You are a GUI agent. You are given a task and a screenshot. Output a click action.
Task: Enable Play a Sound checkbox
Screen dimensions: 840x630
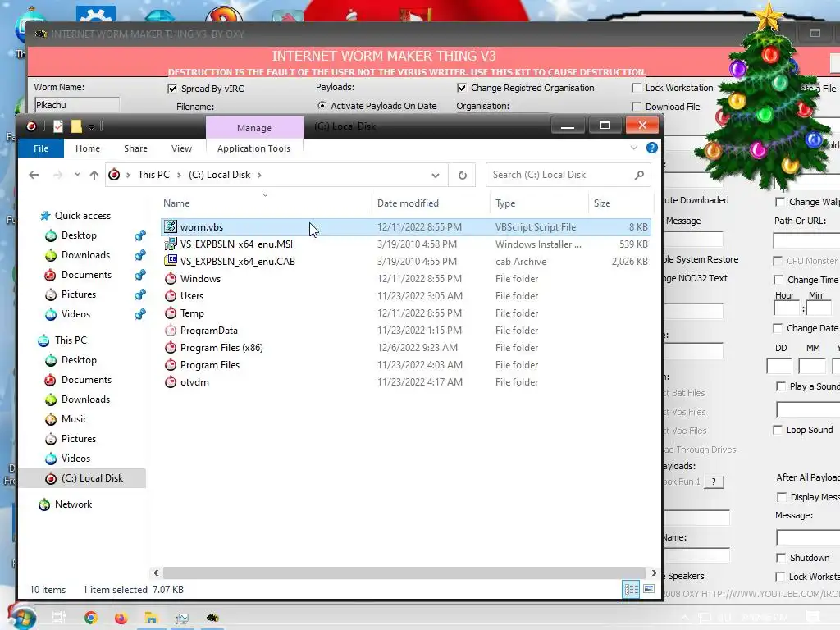781,386
